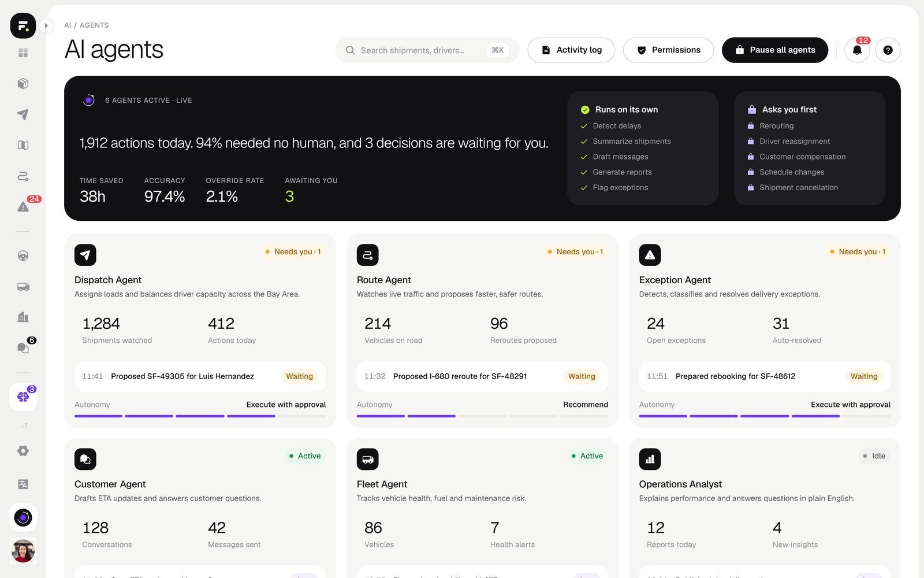Click the Awaiting you count 3
The height and width of the screenshot is (578, 924).
pos(289,197)
